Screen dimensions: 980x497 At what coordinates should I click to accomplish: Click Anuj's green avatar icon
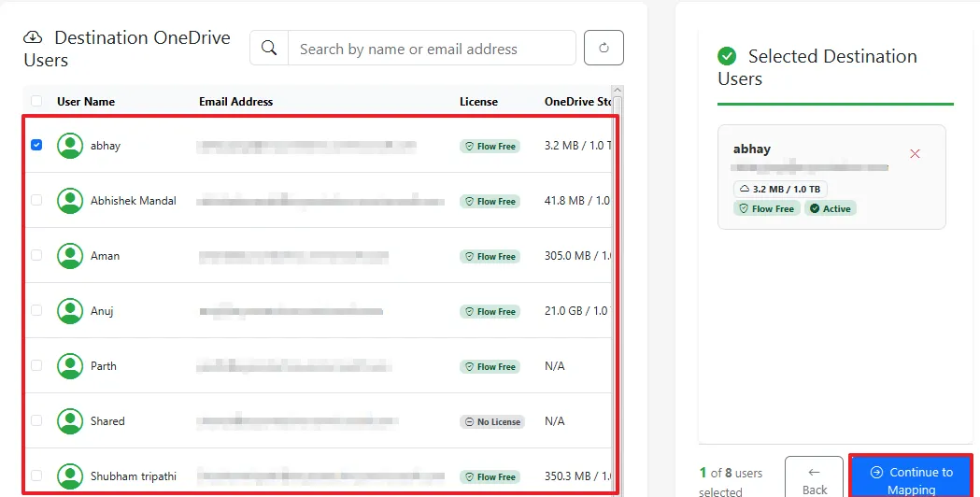point(70,311)
